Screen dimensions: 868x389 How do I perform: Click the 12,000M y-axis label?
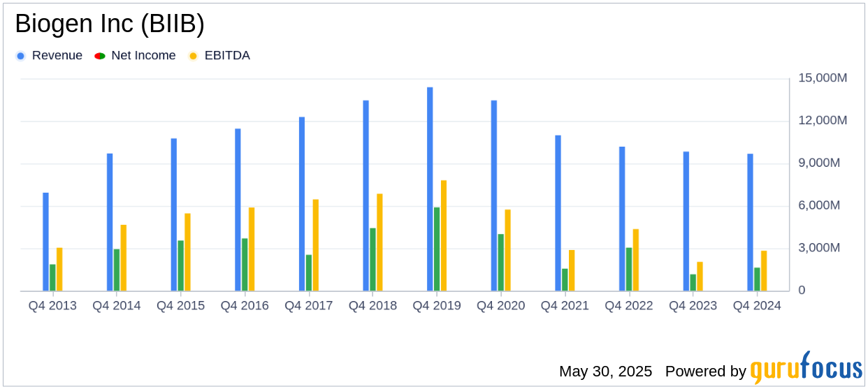point(823,121)
